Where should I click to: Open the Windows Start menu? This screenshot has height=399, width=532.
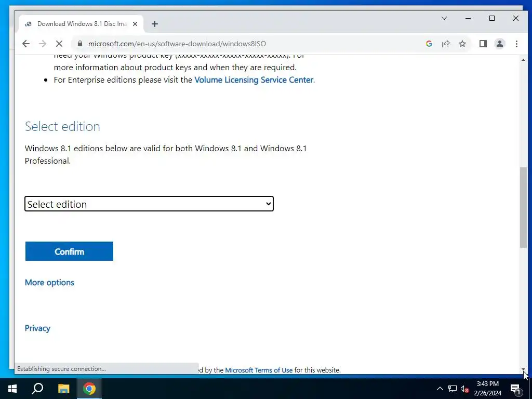point(12,389)
